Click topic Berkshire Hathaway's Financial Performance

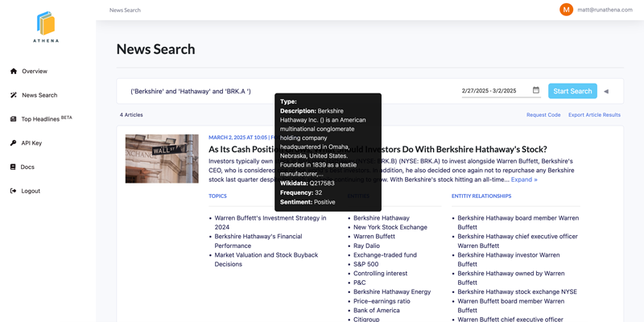(x=258, y=241)
